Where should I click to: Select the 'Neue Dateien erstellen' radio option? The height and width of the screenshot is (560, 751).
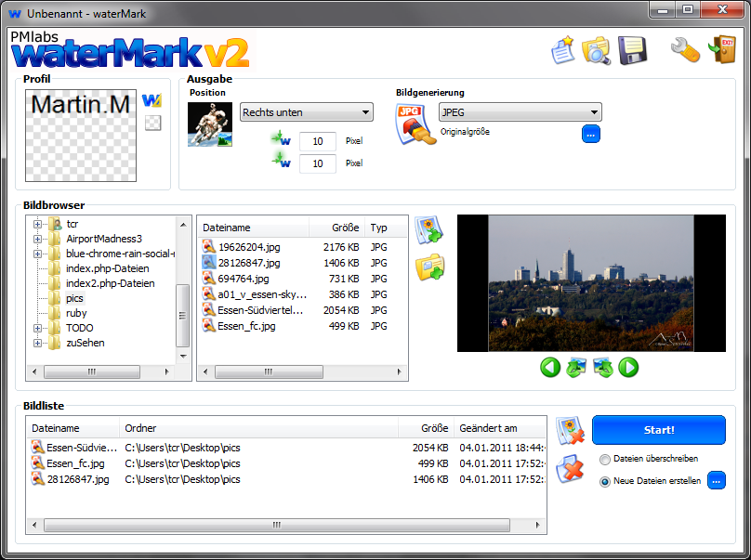pos(605,481)
